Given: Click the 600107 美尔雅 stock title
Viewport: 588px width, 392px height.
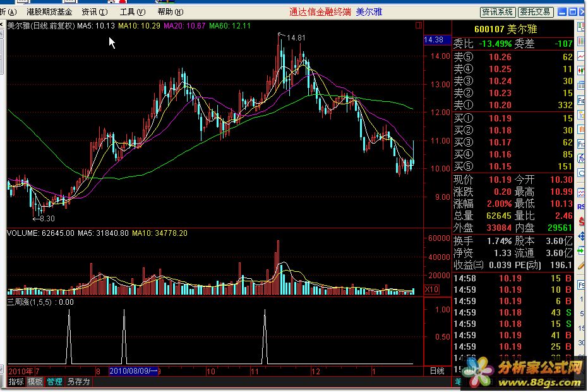Looking at the screenshot, I should point(505,29).
